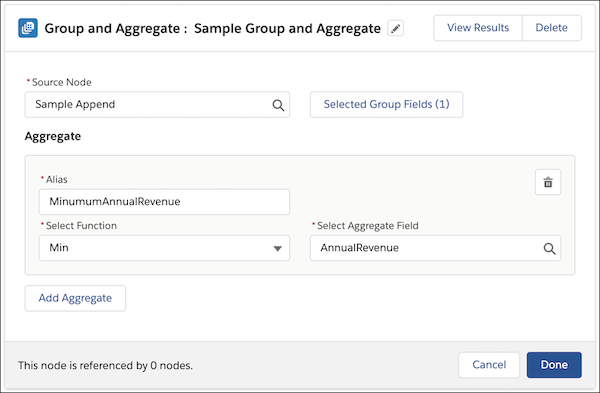Click the 'Alias' label

[x=57, y=179]
